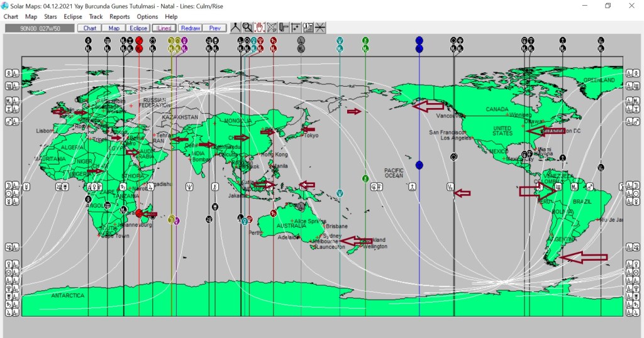This screenshot has height=338, width=644.
Task: Click the large blue marker atop blue line
Action: (419, 40)
